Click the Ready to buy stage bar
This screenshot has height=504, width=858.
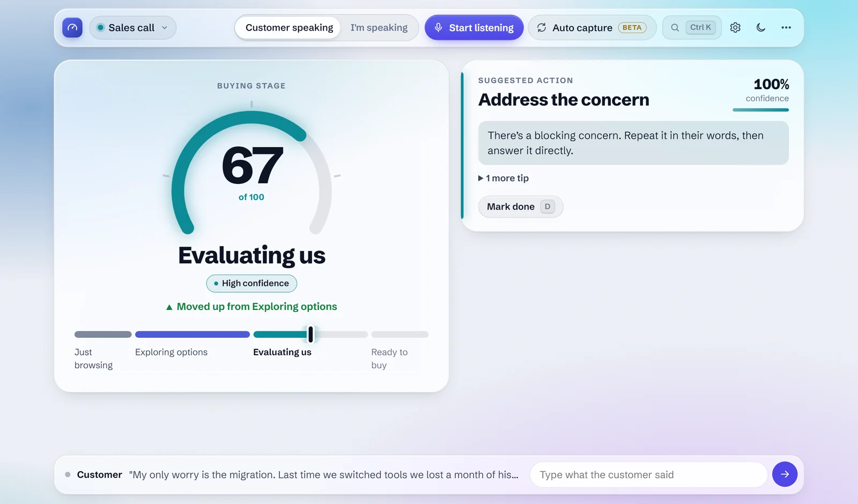click(400, 335)
